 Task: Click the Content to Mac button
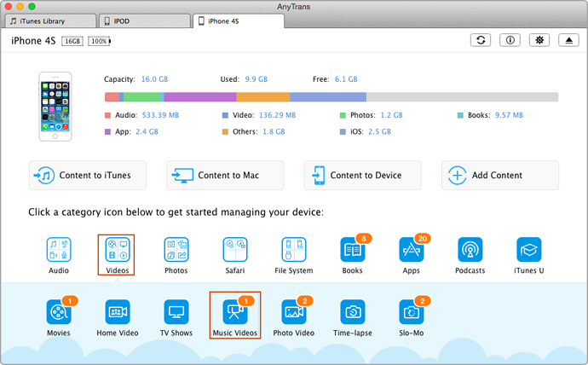(225, 175)
